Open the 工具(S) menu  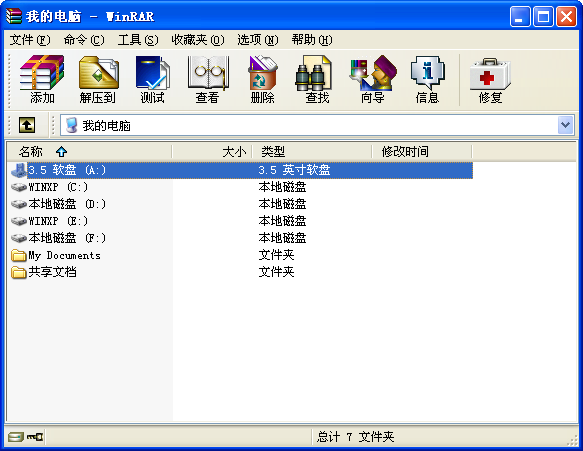pos(138,39)
